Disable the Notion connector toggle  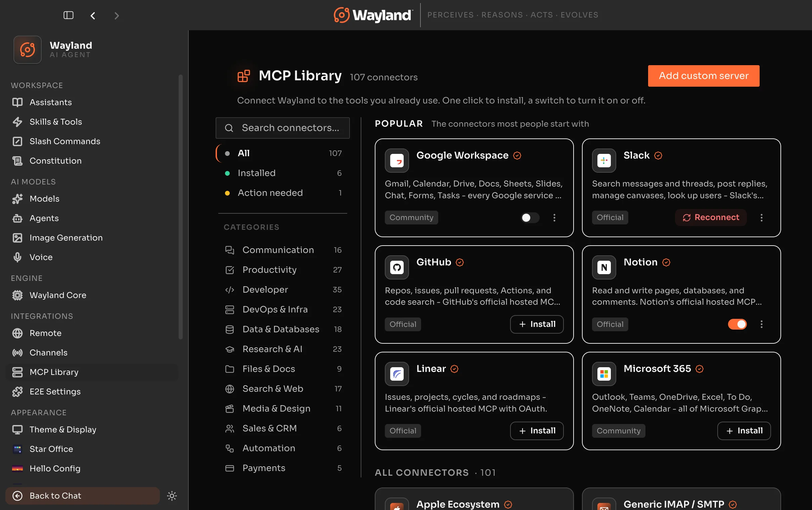pos(737,324)
